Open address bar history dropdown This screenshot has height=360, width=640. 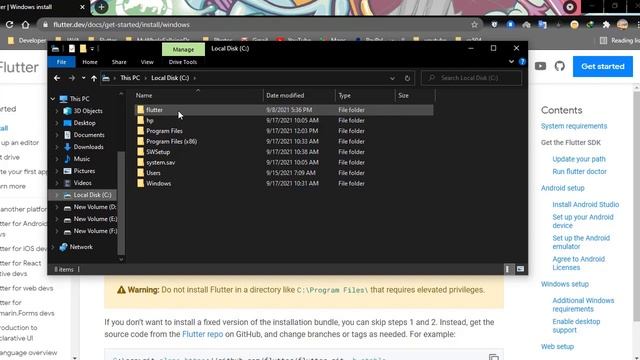coord(392,78)
